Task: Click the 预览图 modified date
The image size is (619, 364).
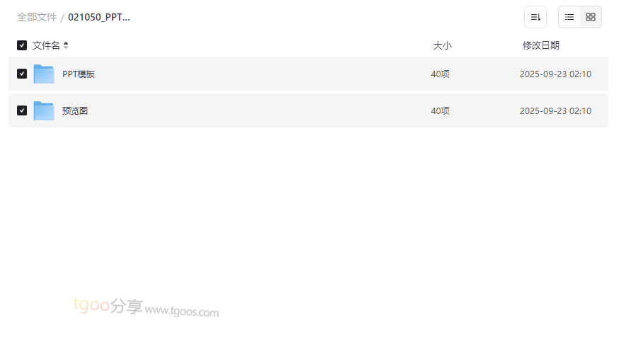Action: 555,110
